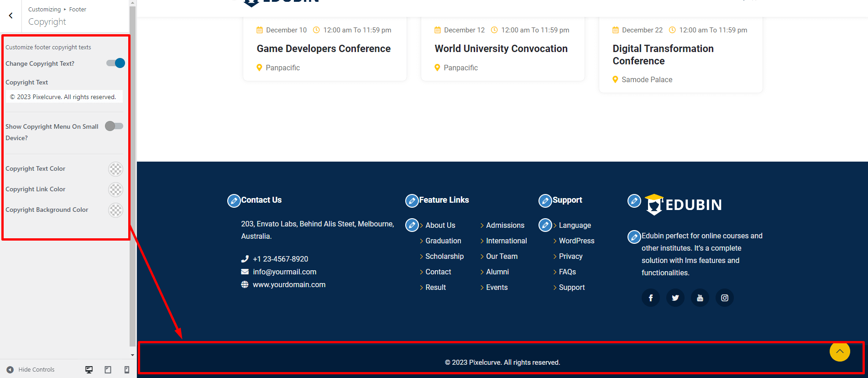Switch to mobile preview mode
The height and width of the screenshot is (378, 868).
(127, 370)
